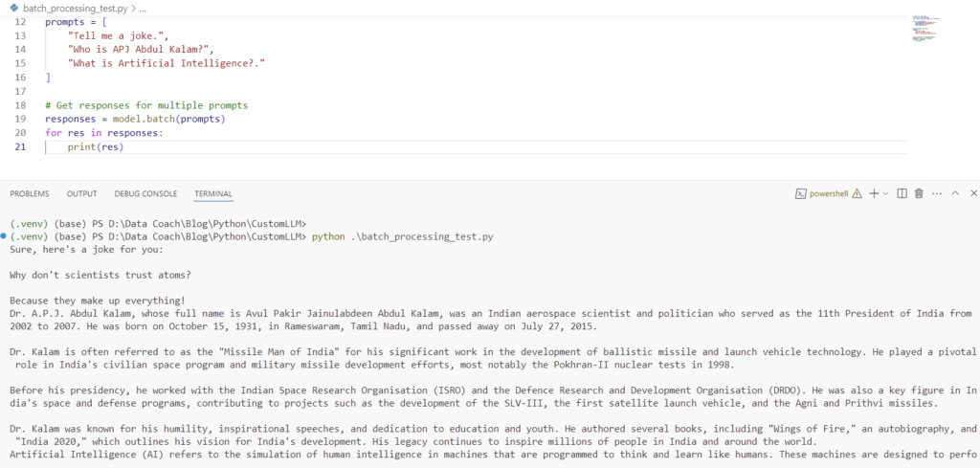The width and height of the screenshot is (980, 468).
Task: Click "python .\batch_processing_test.py" command in terminal
Action: point(403,237)
